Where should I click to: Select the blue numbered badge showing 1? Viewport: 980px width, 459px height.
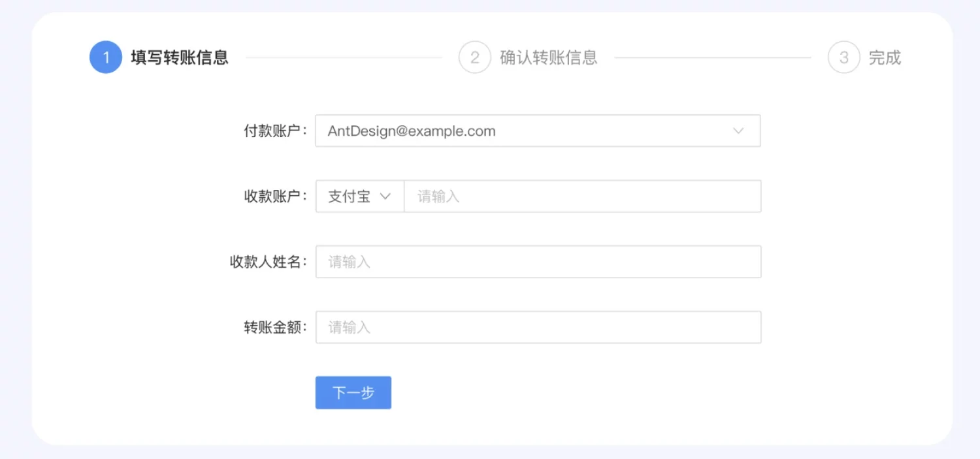coord(105,57)
